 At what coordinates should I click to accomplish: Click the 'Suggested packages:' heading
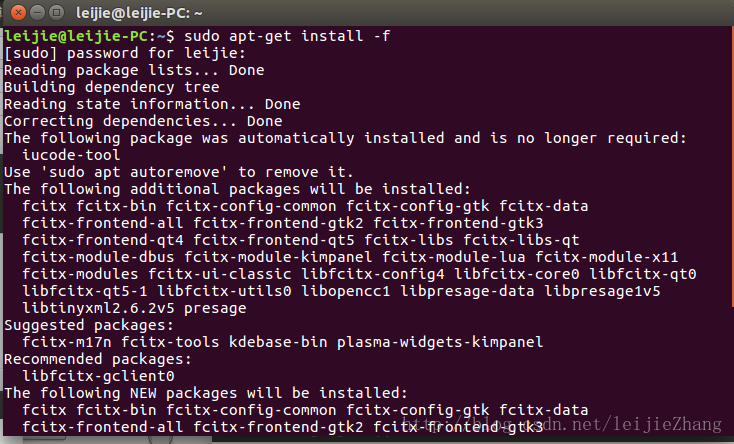point(81,325)
